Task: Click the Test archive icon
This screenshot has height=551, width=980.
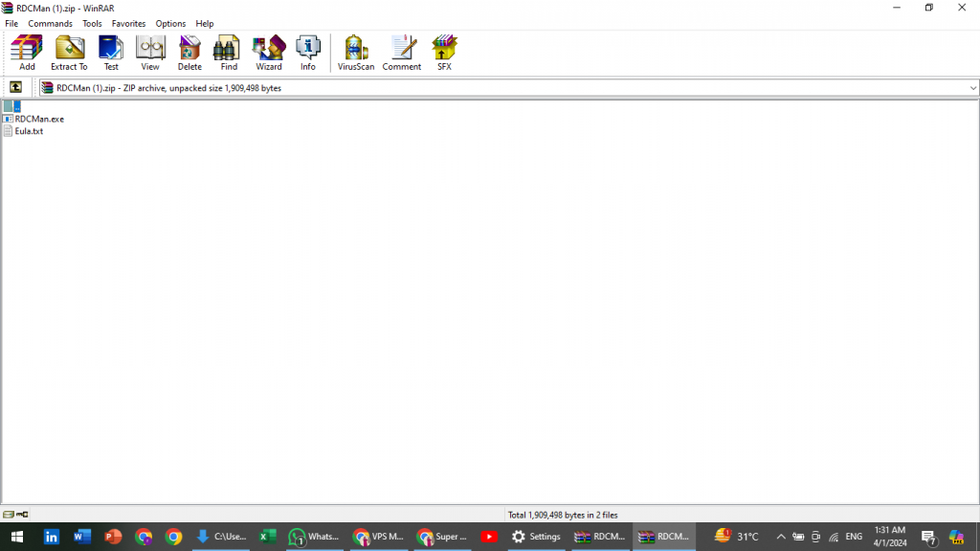Action: (x=110, y=53)
